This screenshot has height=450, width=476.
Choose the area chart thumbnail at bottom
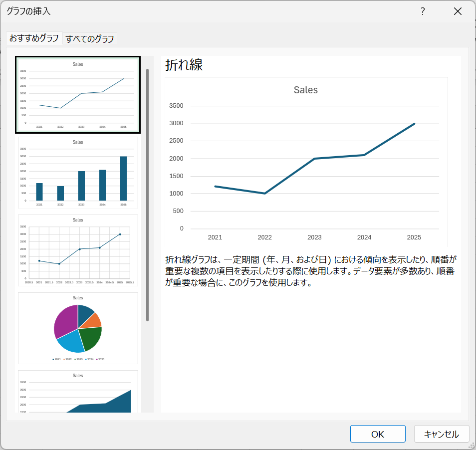click(x=78, y=392)
